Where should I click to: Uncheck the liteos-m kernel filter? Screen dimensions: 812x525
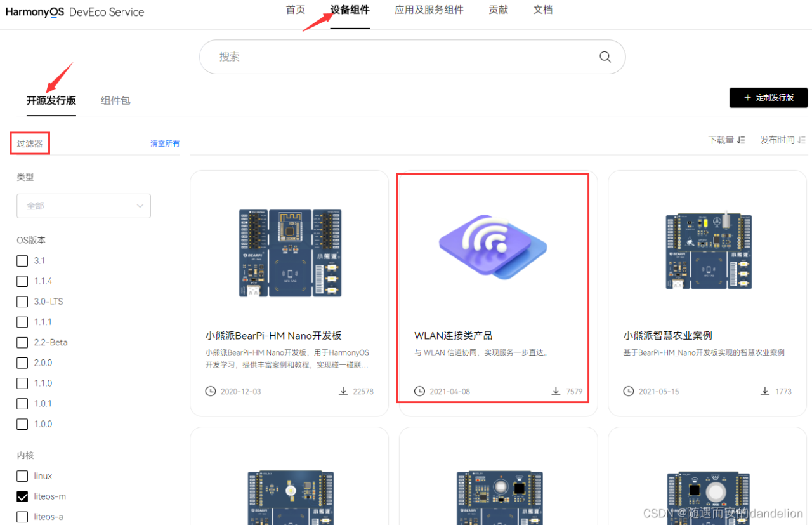[x=22, y=496]
